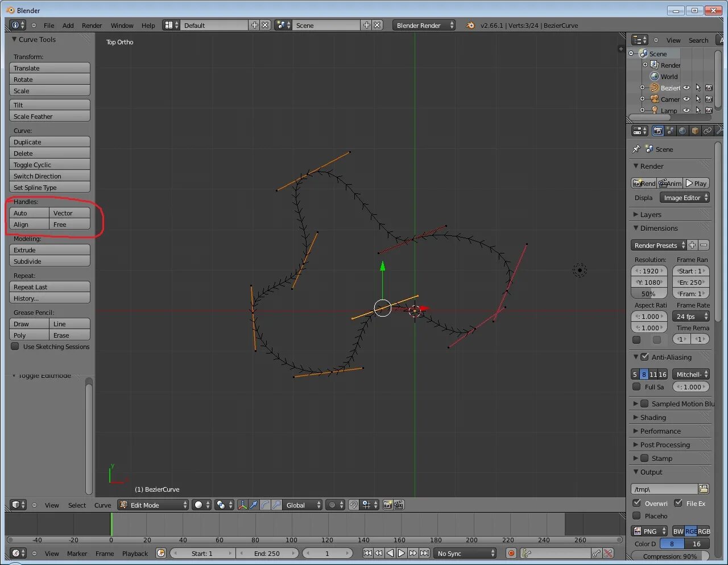The image size is (728, 565).
Task: Set the render resolution percentage slider to 50%
Action: point(649,293)
